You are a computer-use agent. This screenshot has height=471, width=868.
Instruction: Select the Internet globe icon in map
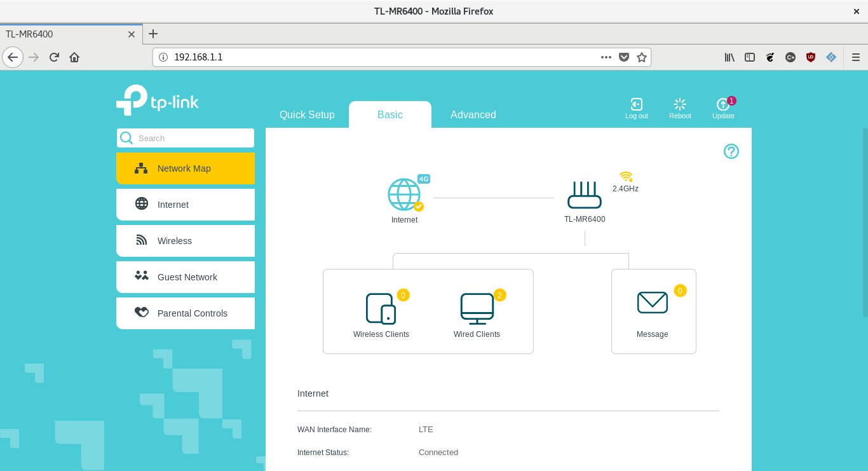404,195
